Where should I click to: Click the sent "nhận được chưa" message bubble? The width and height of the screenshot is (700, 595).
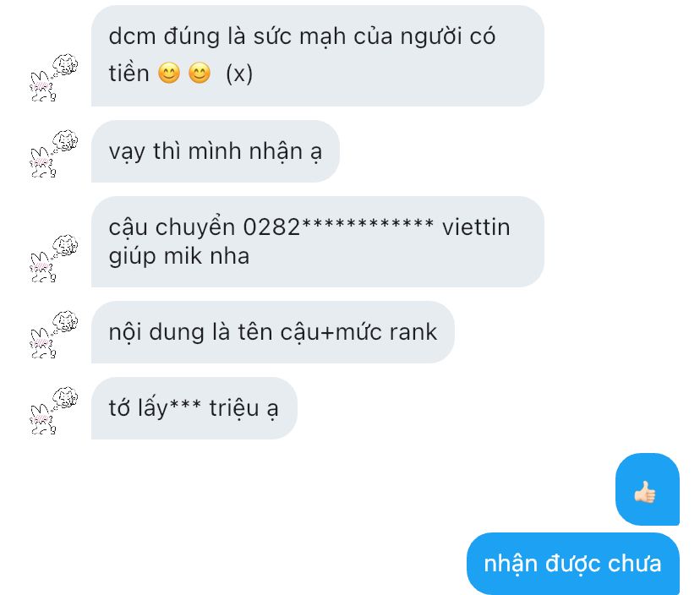click(x=573, y=564)
